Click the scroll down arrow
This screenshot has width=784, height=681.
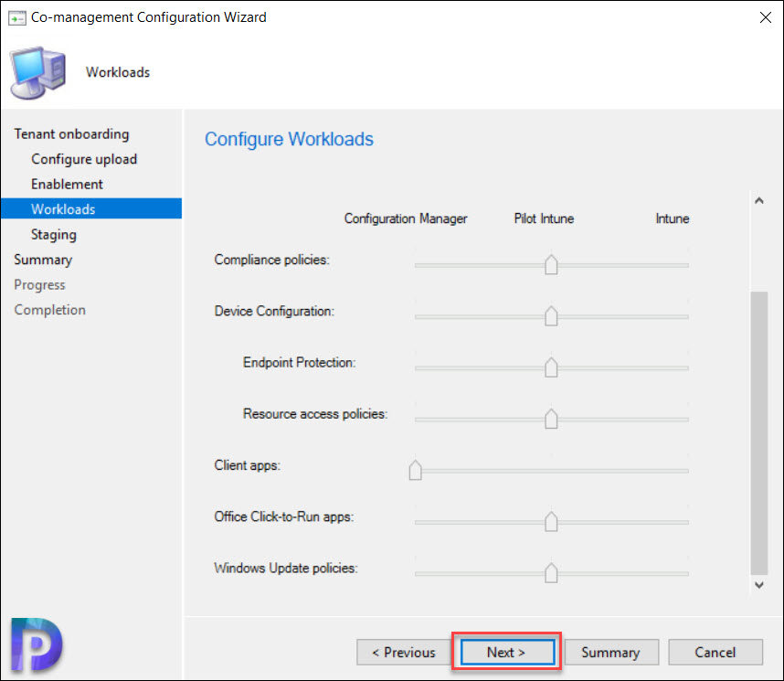[x=759, y=584]
